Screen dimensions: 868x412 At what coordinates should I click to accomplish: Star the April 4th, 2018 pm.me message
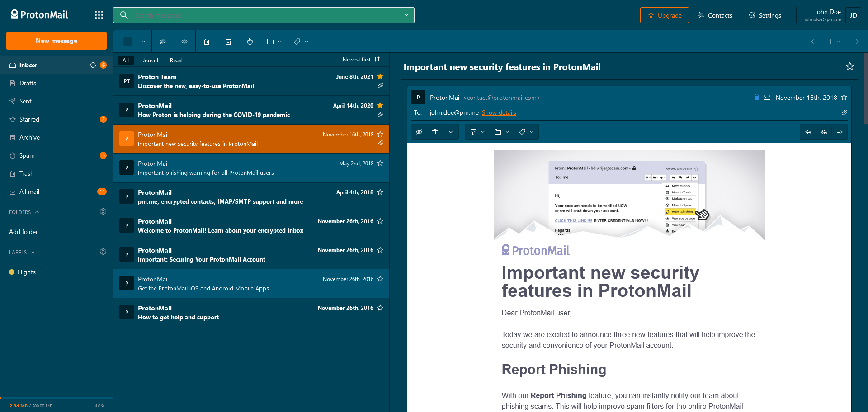pyautogui.click(x=380, y=192)
